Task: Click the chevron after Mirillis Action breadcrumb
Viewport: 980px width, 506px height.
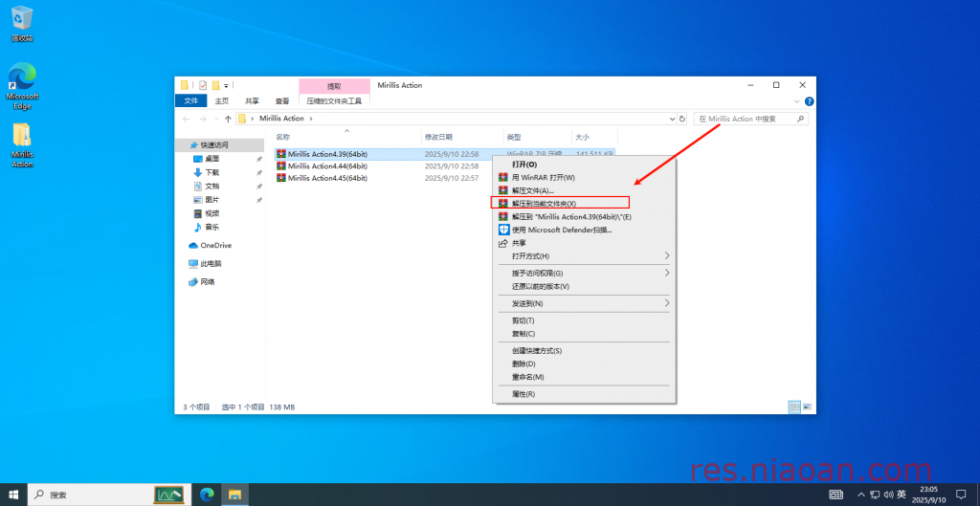Action: pyautogui.click(x=311, y=119)
